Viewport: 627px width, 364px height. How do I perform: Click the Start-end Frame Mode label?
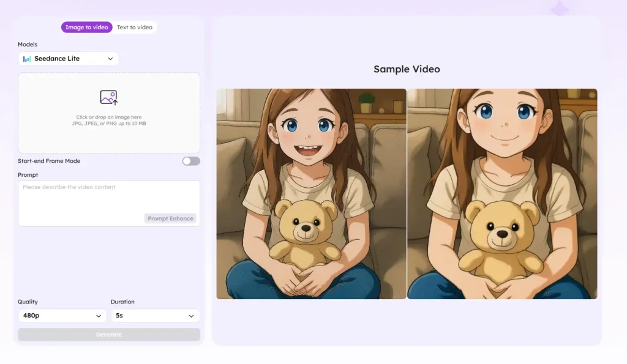[x=49, y=161]
